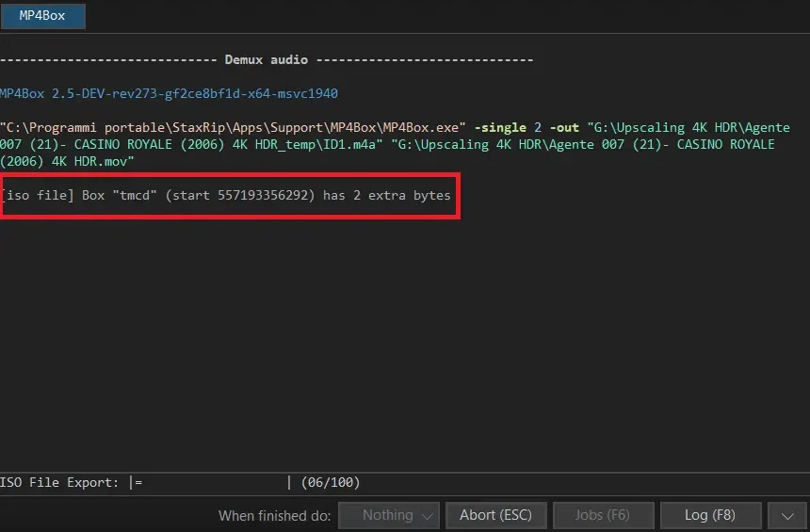Switch to the MP4Box tab
The width and height of the screenshot is (810, 532).
[42, 15]
